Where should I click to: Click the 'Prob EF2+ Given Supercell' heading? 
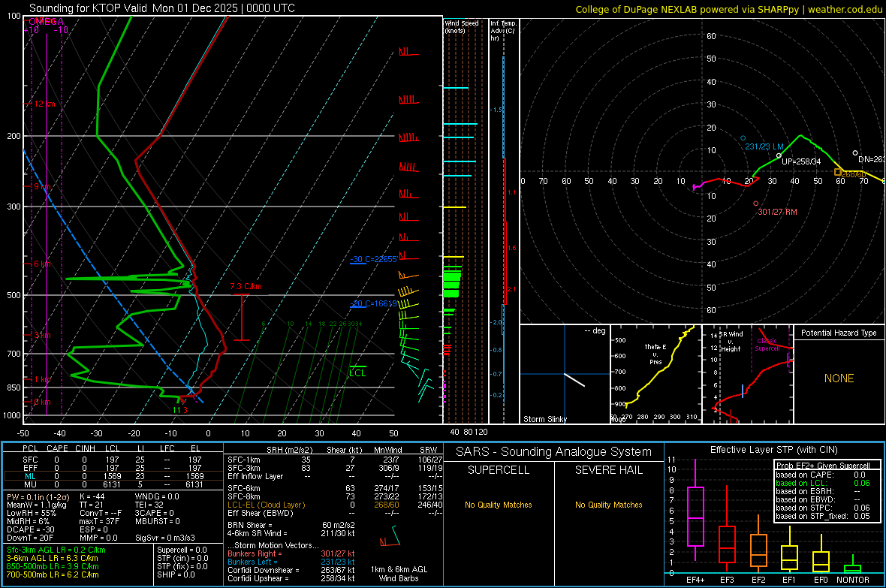823,466
